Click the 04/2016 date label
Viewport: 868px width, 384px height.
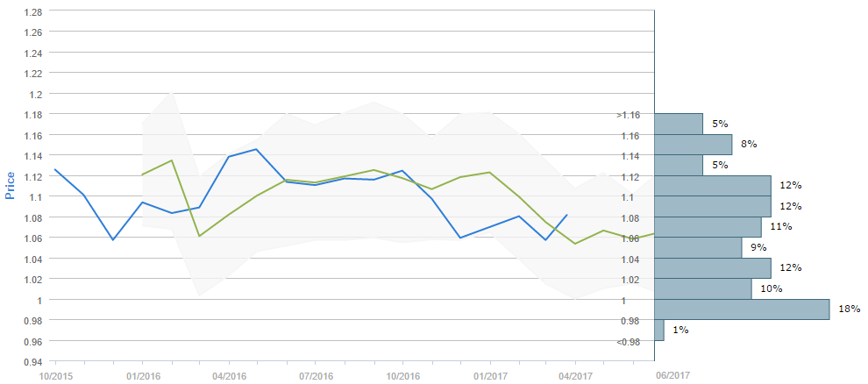click(x=228, y=375)
